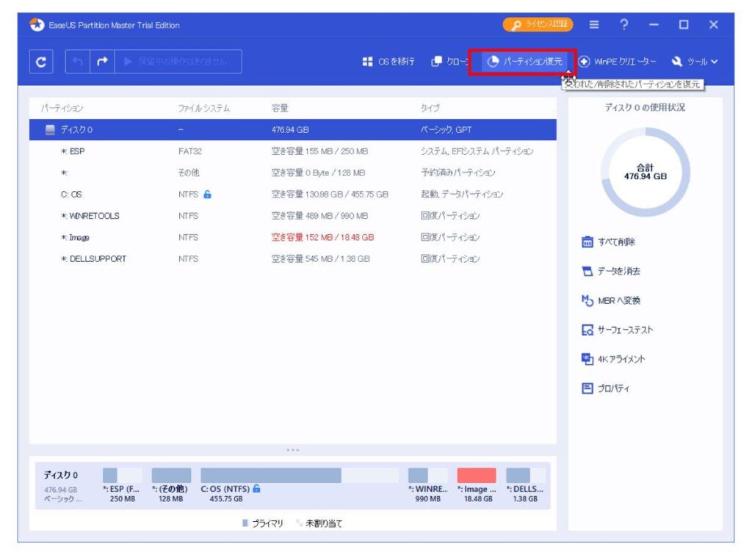Click the 容量 column header
This screenshot has width=752, height=560.
(280, 109)
